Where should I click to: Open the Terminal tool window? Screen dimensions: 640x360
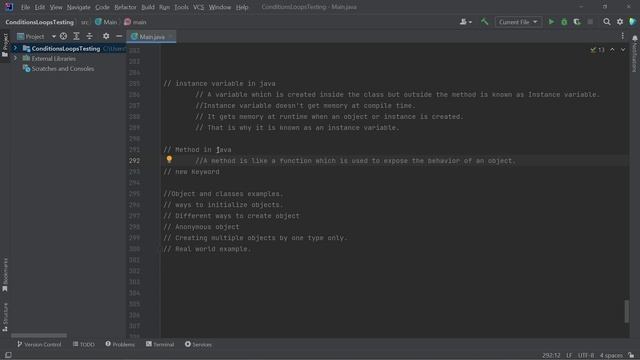(x=160, y=344)
